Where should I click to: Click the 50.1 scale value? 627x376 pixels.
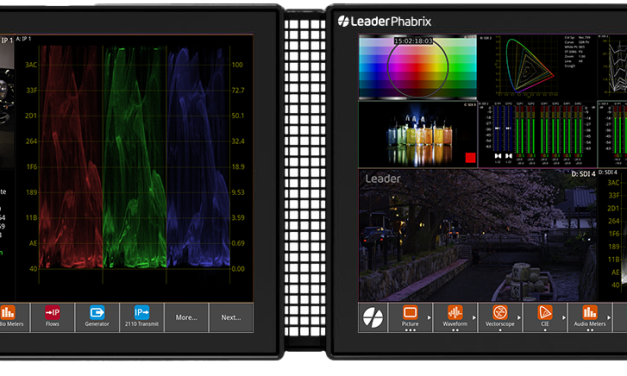(238, 116)
